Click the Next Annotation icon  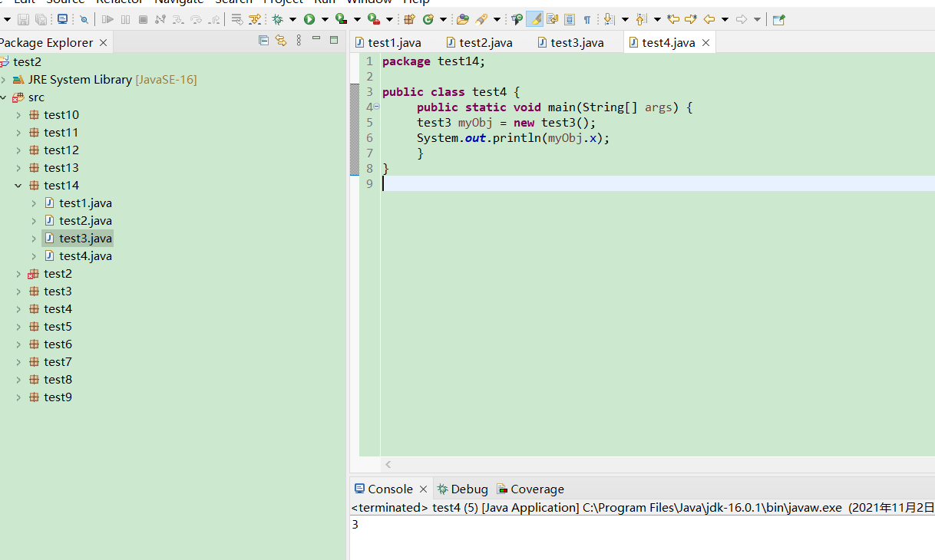click(609, 19)
